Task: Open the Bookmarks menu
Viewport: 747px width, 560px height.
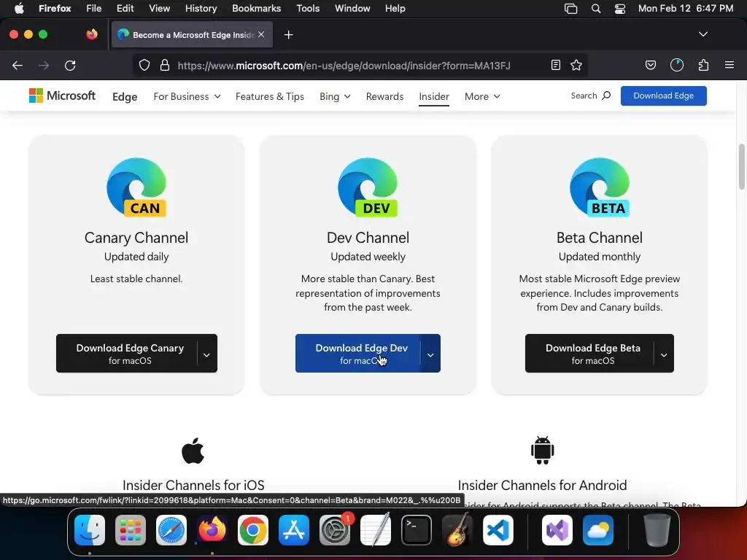Action: 256,8
